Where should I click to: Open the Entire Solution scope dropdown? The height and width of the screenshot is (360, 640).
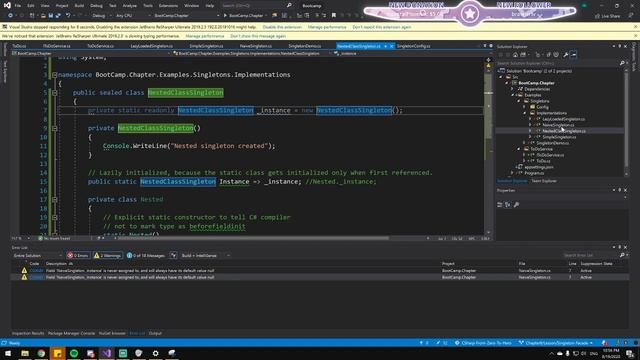point(37,256)
